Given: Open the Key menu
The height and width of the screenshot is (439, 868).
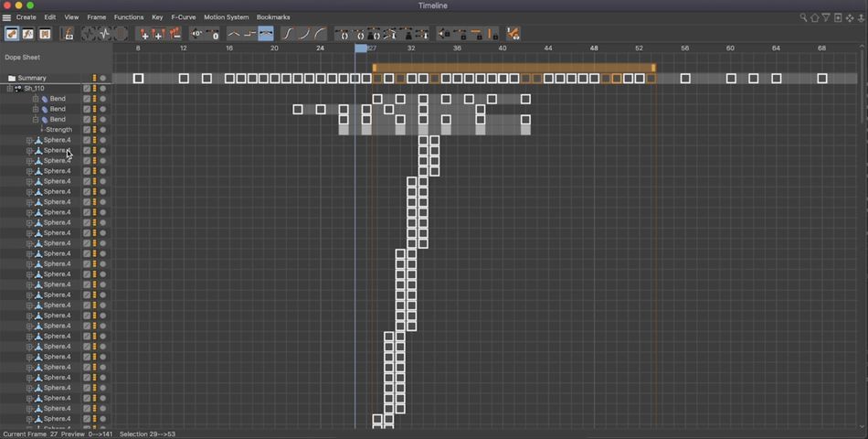Looking at the screenshot, I should [x=157, y=17].
